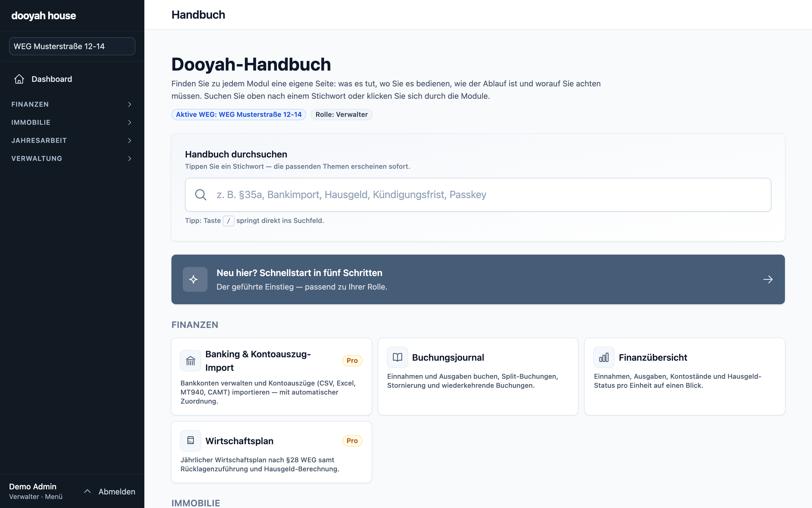Open the user menu caret beside Demo Admin
Viewport: 812px width, 508px height.
87,491
